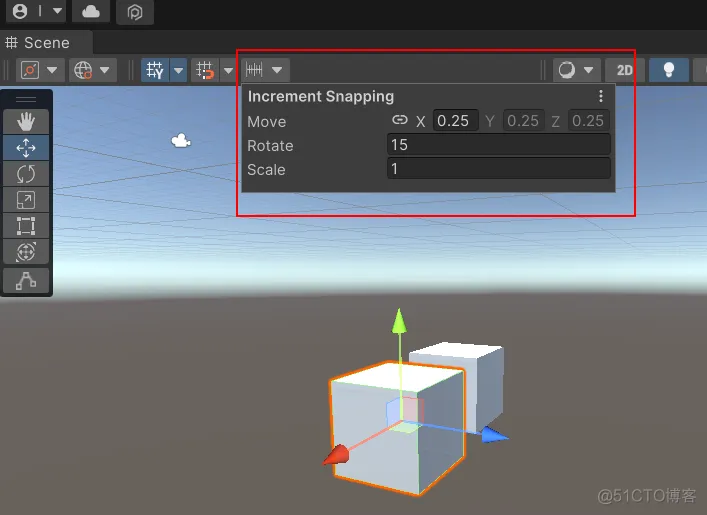Select the Rect tool
Screen dimensions: 707x515
[26, 226]
